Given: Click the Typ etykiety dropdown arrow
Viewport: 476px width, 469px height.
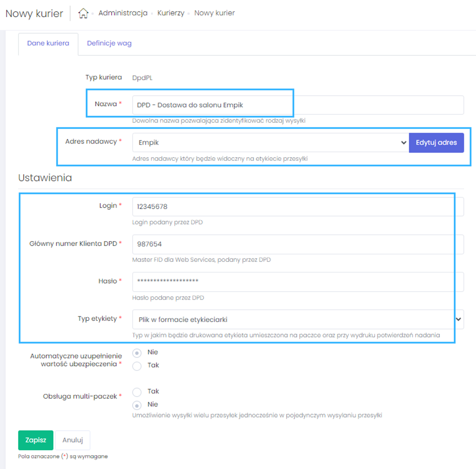Looking at the screenshot, I should (458, 319).
